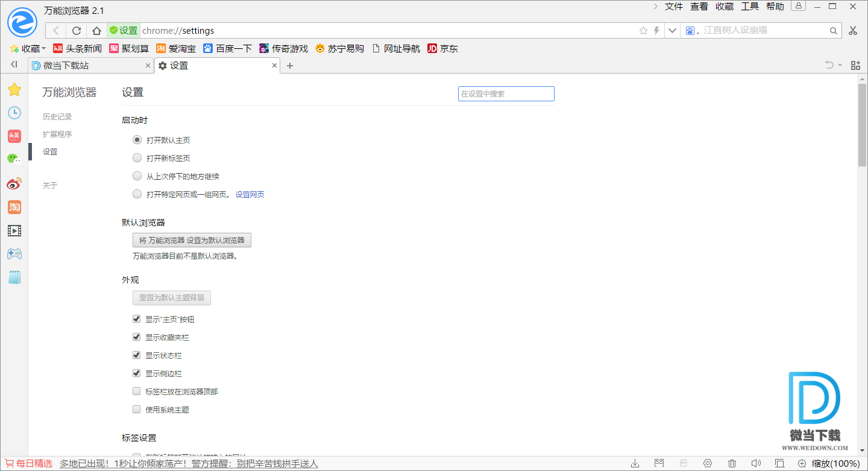Toggle 显示收藏夹栏 checkbox
This screenshot has width=868, height=471.
click(x=137, y=337)
